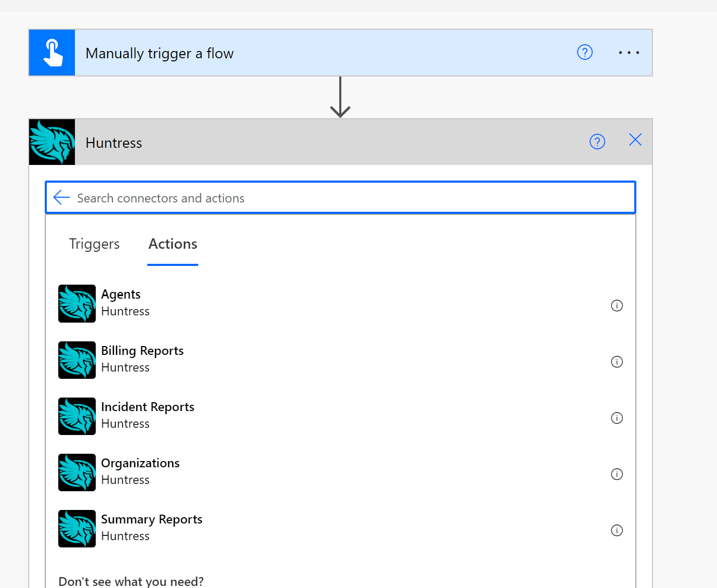This screenshot has height=588, width=717.
Task: Select the Actions tab
Action: [x=173, y=244]
